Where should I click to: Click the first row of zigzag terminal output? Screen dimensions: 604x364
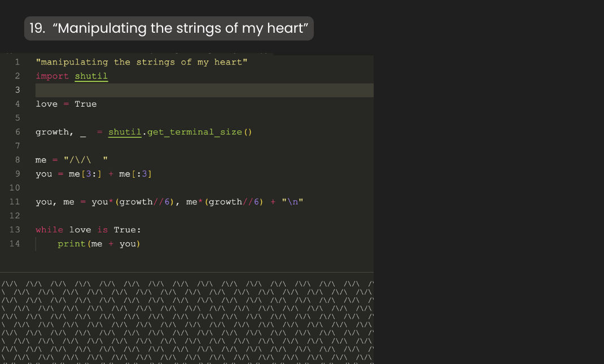point(186,284)
